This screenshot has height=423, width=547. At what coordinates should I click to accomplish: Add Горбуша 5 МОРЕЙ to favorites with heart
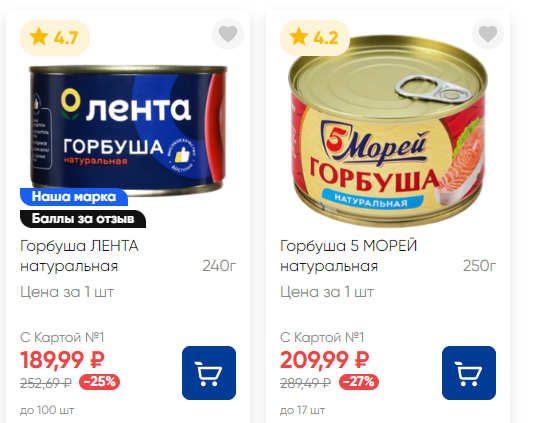488,34
